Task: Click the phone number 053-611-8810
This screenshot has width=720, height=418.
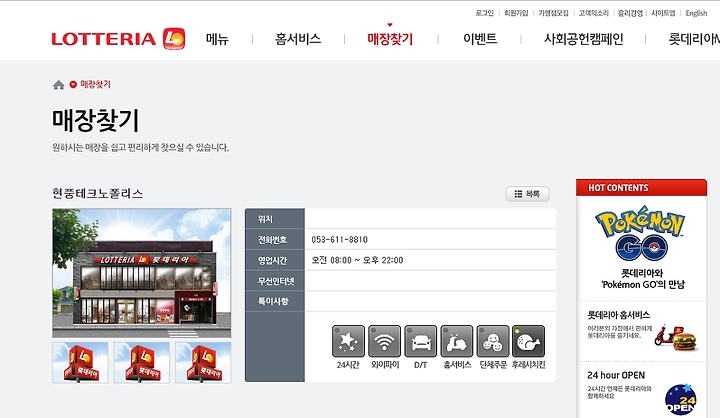Action: 339,240
